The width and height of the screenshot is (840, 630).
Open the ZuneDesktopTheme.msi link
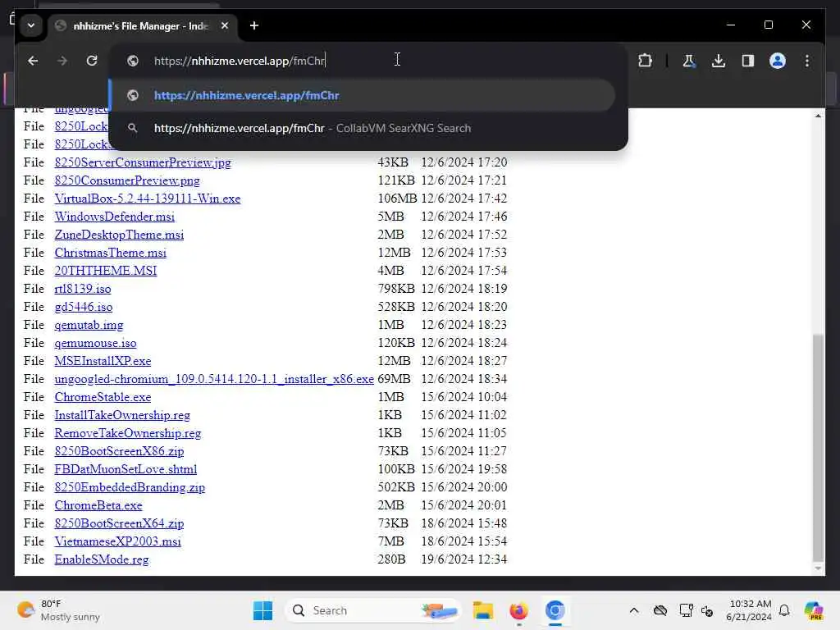coord(119,235)
